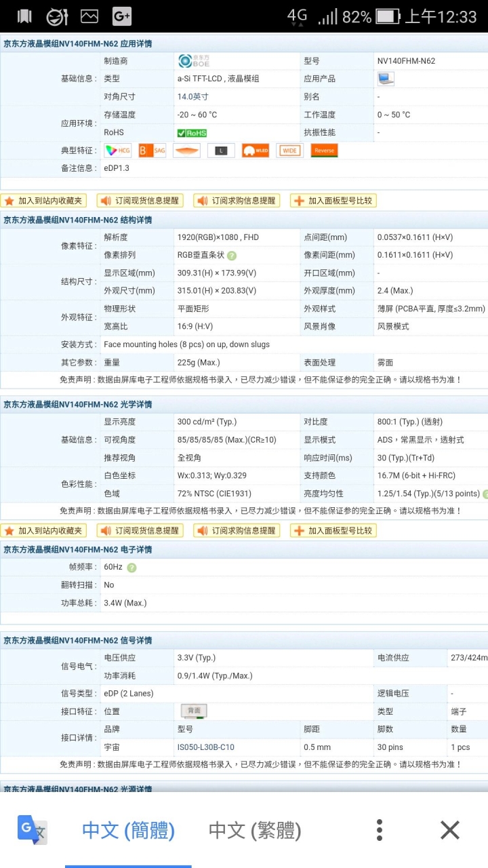The height and width of the screenshot is (868, 488).
Task: Click the WIDE feature icon
Action: pos(290,151)
